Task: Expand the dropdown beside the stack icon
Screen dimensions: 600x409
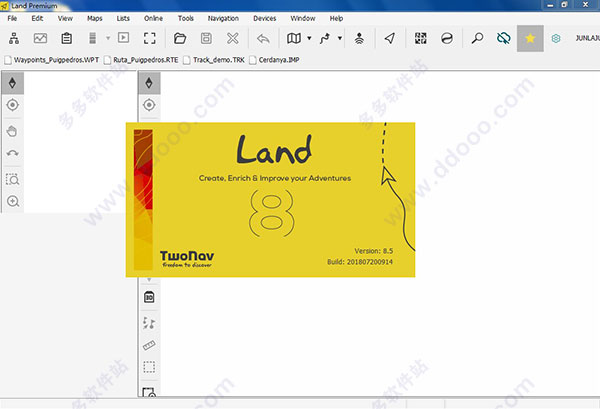Action: point(108,38)
